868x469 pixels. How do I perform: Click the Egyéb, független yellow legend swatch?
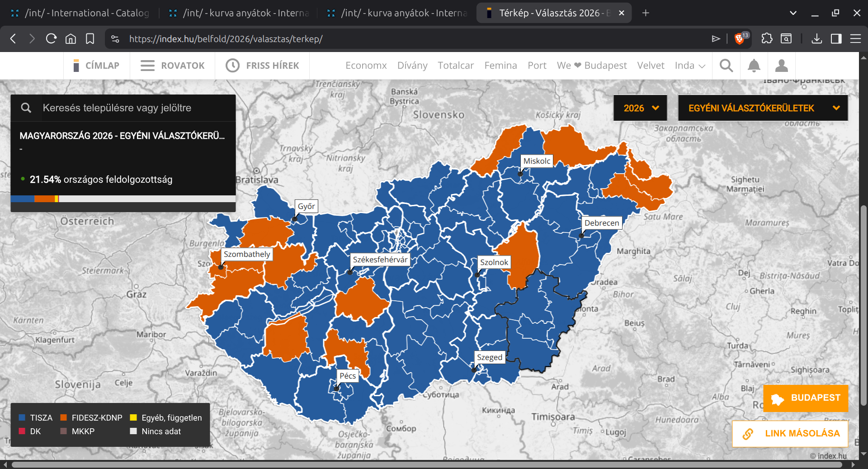(x=133, y=417)
